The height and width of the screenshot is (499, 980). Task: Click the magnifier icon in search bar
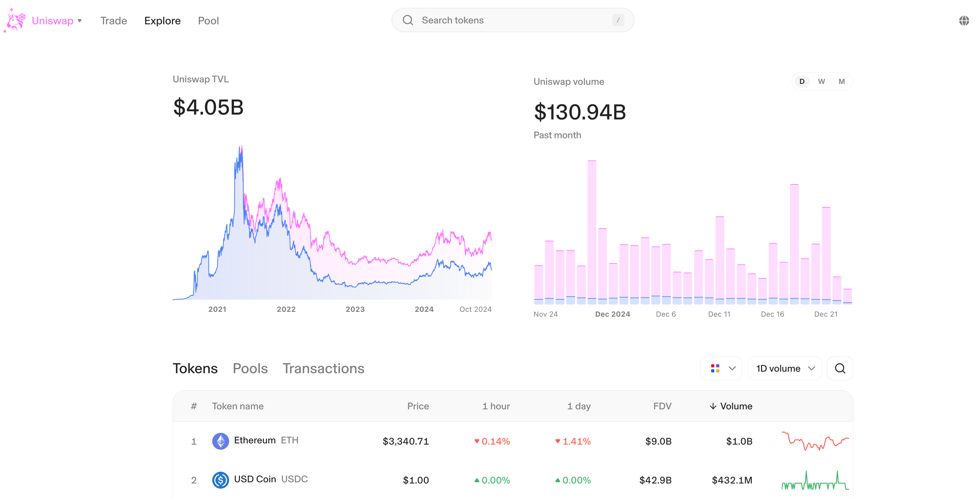[407, 20]
